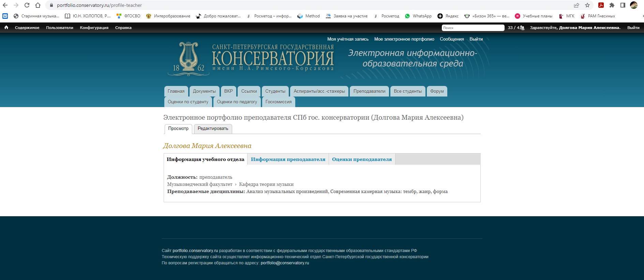Click the portfolio@conservatory.ru email link
The image size is (644, 280).
pos(285,263)
